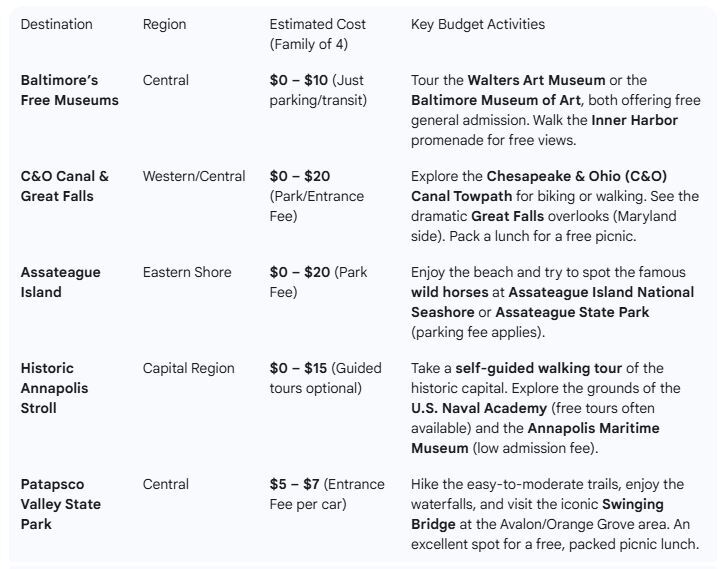Click the Destination column header
Image resolution: width=726 pixels, height=569 pixels.
coord(56,24)
